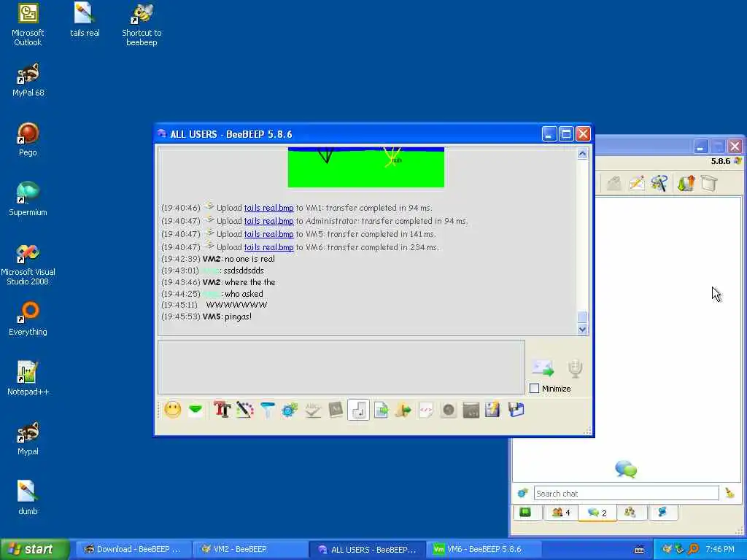Click the grey bucket icon in background window
This screenshot has width=747, height=560.
point(709,183)
